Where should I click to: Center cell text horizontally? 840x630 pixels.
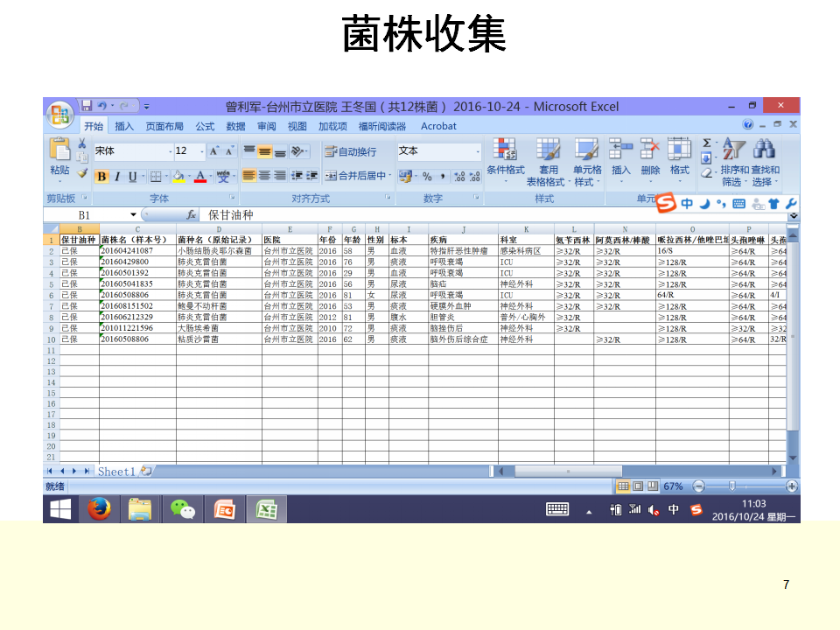[x=264, y=176]
